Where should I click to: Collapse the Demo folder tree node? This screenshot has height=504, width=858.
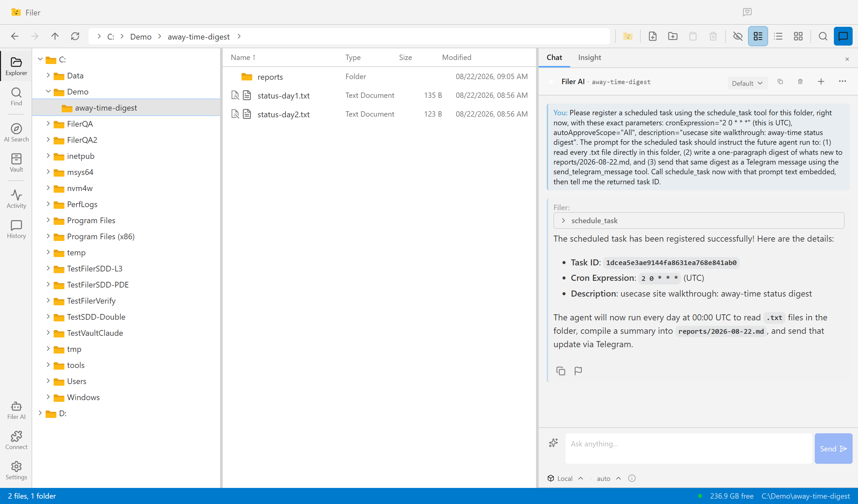point(48,91)
